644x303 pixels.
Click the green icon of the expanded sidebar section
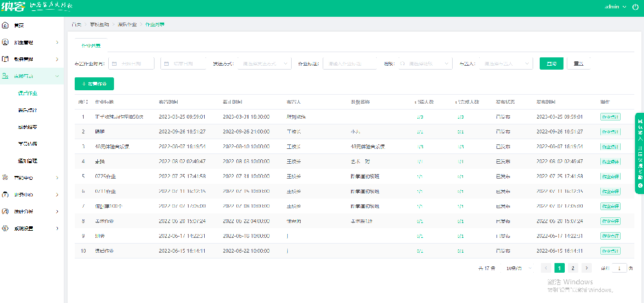click(5, 76)
